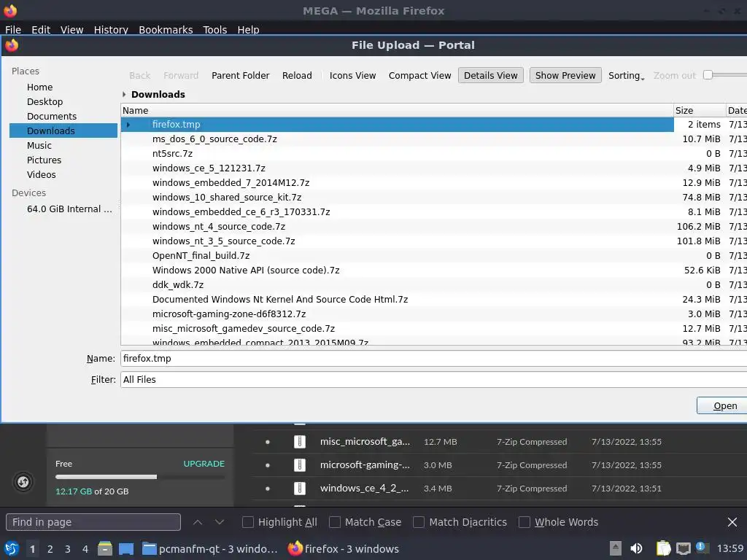Switch to workspace 2 in taskbar
Viewport: 747px width, 560px height.
click(x=50, y=549)
